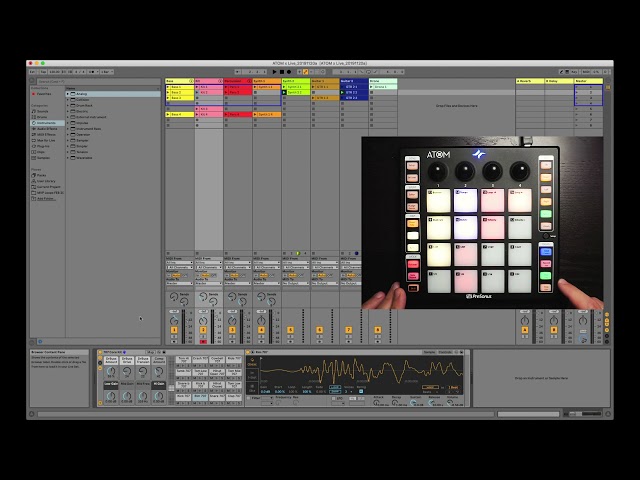Open the Bass track MIDI From dropdown
This screenshot has width=640, height=480.
[x=180, y=263]
